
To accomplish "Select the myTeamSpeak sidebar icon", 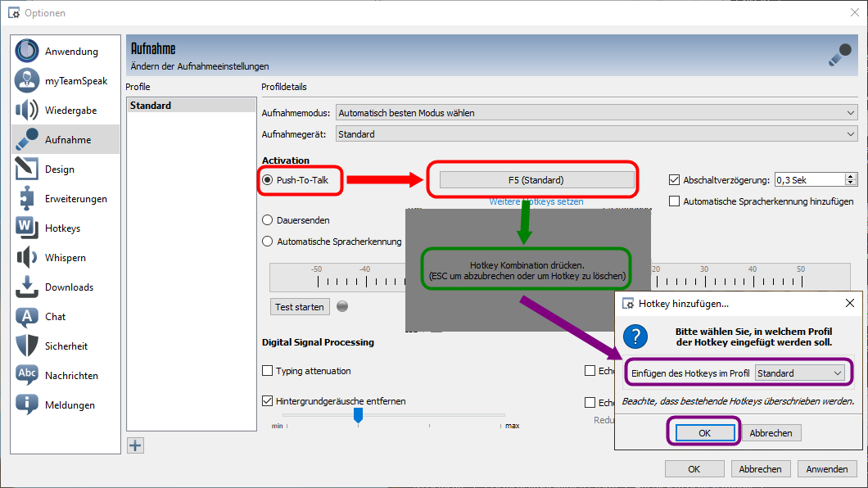I will click(27, 80).
